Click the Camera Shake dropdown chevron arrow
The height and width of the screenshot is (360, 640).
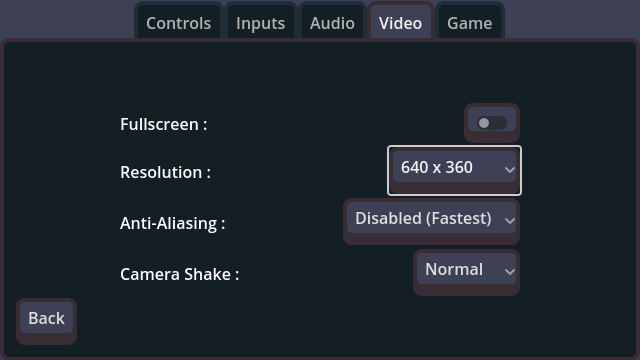509,271
